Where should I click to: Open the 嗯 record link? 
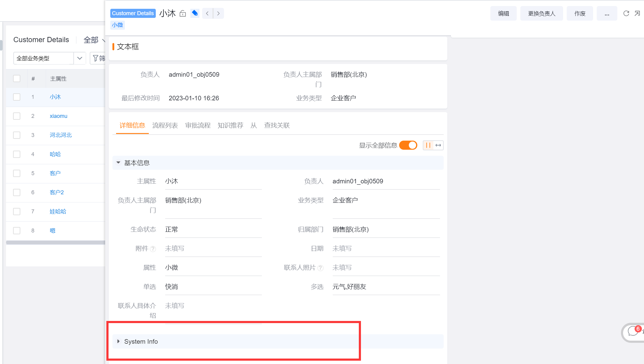(52, 231)
